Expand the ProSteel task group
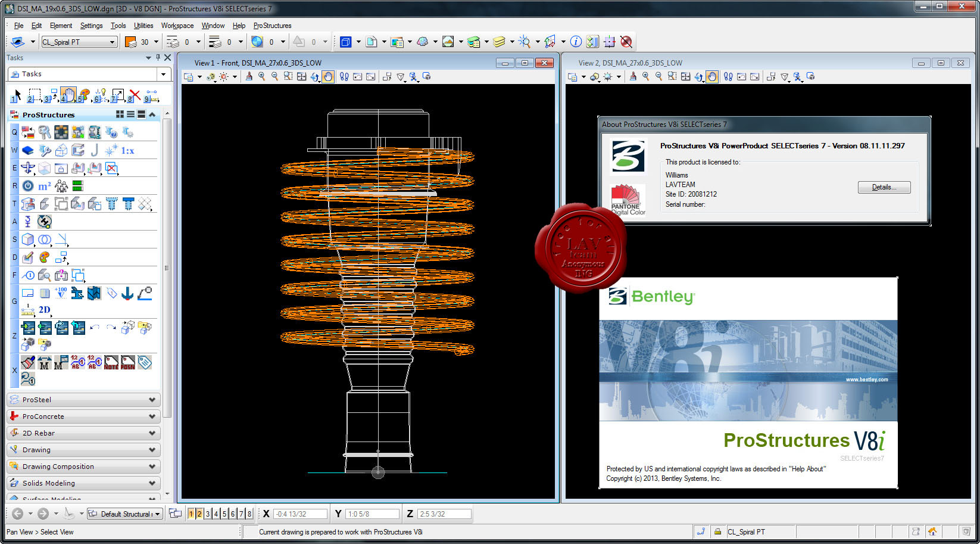 83,400
